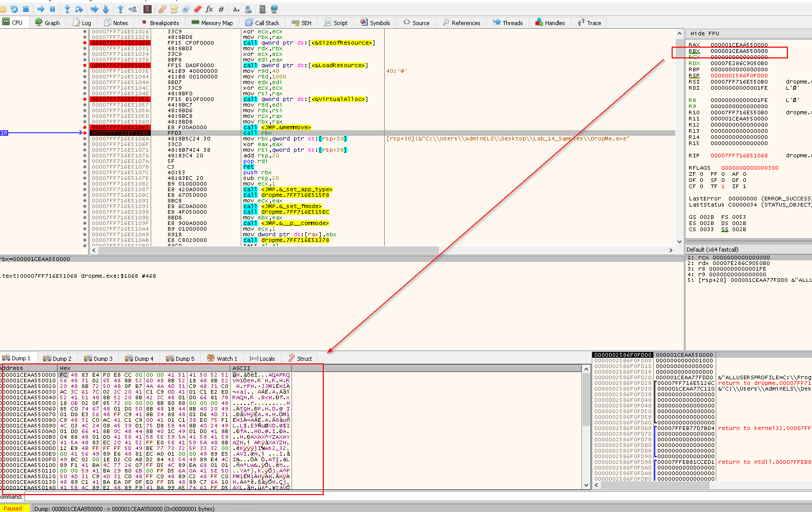The width and height of the screenshot is (812, 512).
Task: Open the Patches band-aid icon
Action: pos(162,9)
